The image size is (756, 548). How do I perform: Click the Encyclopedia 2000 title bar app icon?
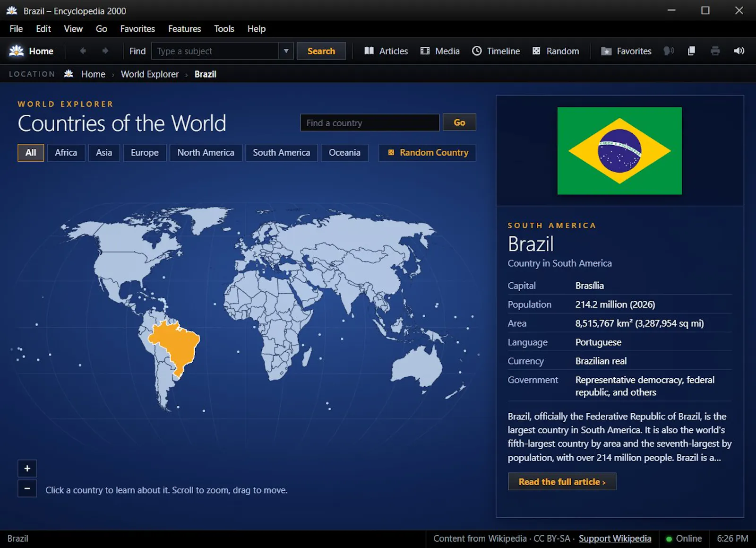tap(12, 10)
